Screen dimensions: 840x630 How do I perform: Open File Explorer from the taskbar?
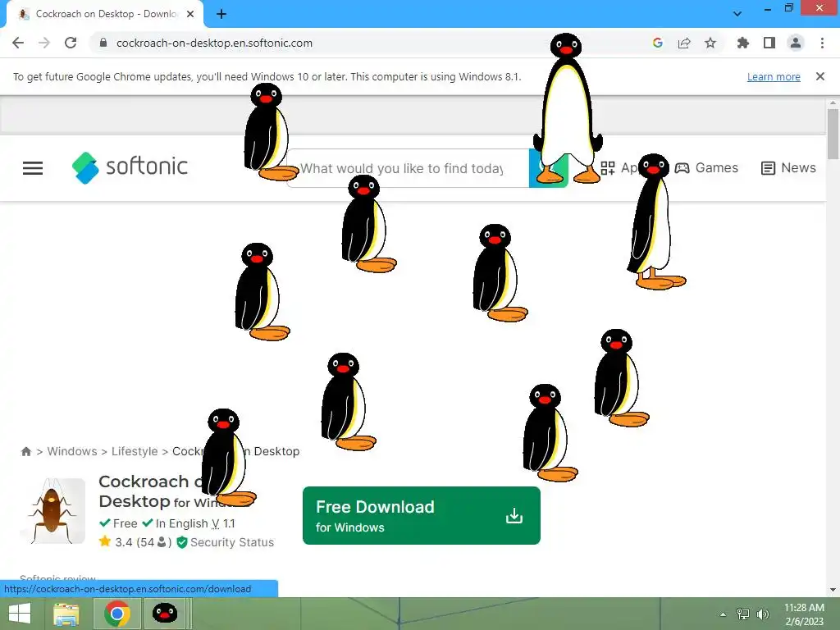(x=66, y=614)
